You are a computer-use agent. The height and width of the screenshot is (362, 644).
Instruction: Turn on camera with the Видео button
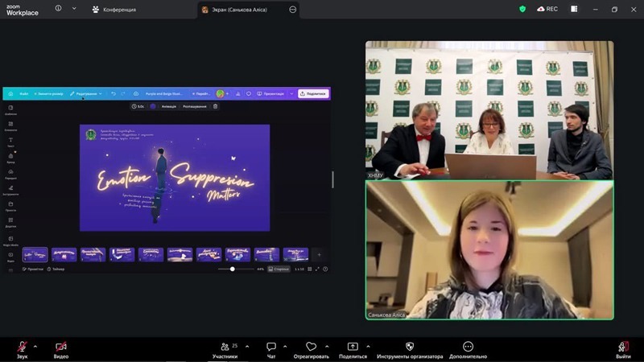(61, 347)
